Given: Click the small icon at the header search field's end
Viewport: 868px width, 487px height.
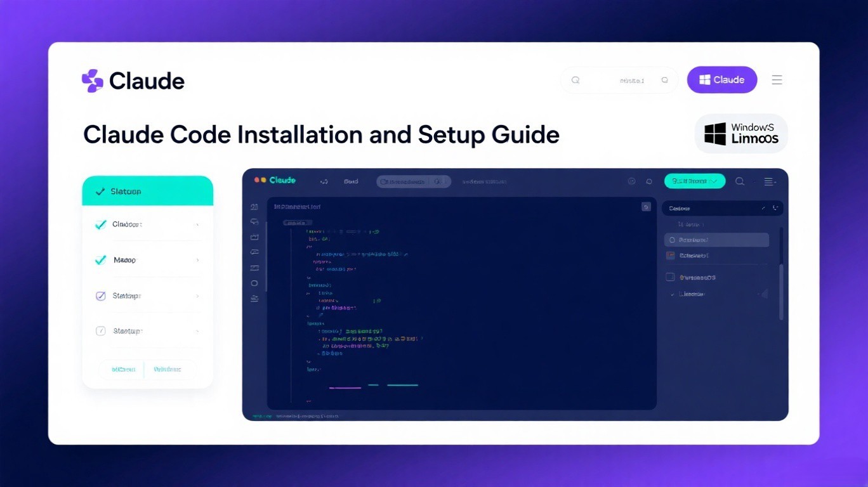Looking at the screenshot, I should (665, 80).
